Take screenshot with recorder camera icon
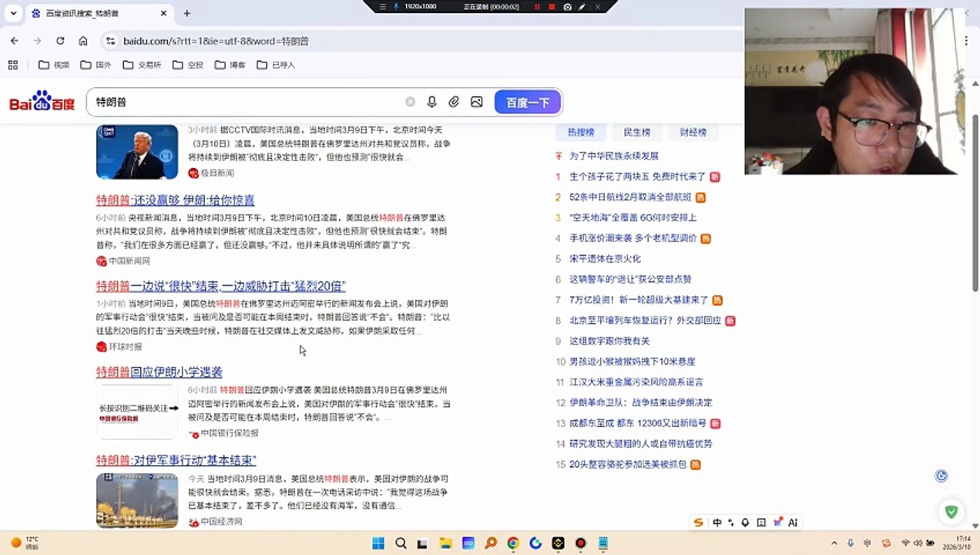This screenshot has width=980, height=555. click(x=568, y=6)
